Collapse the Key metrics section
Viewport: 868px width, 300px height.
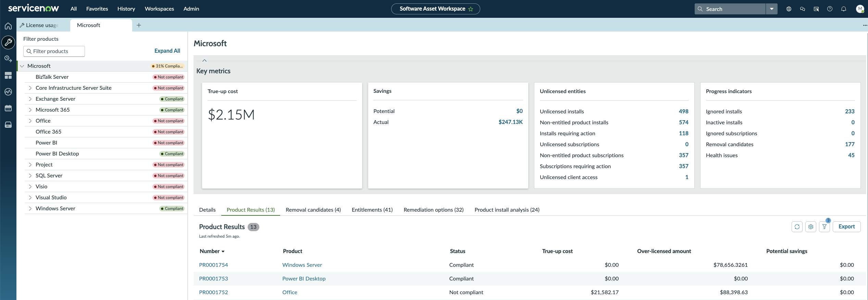(x=204, y=61)
